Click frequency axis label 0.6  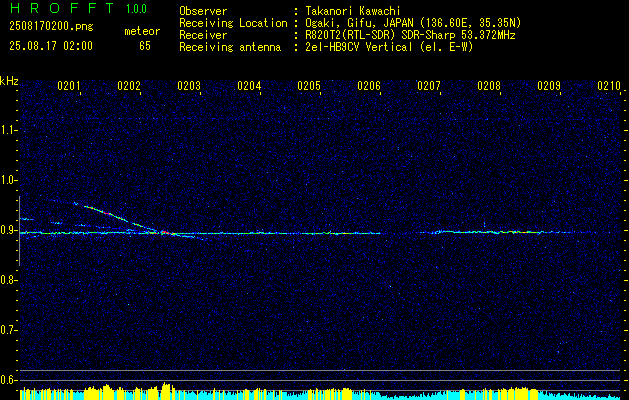coord(8,380)
